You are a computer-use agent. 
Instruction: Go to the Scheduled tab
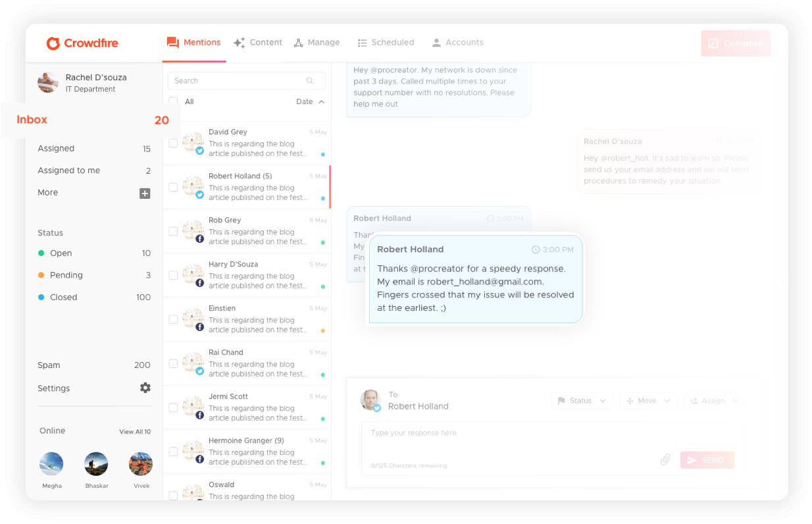tap(386, 42)
